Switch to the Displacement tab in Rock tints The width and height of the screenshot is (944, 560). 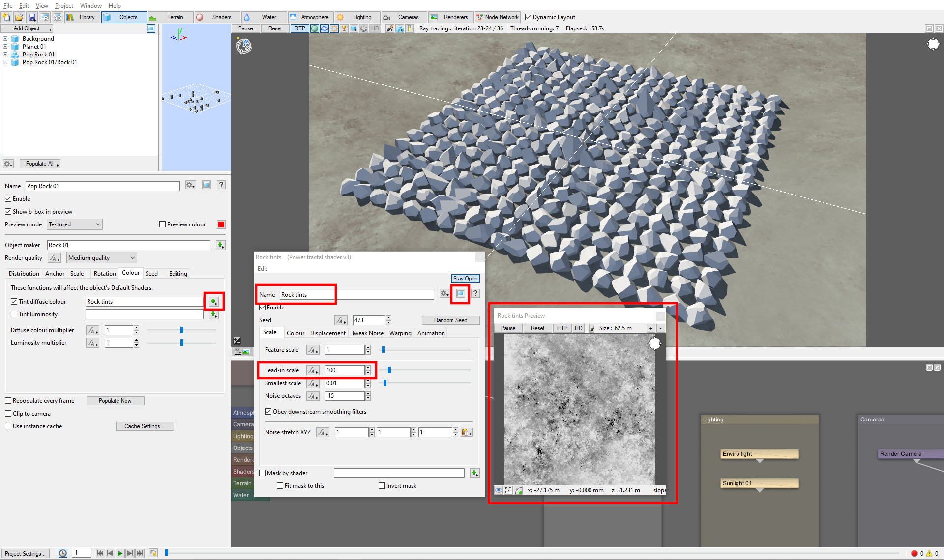pyautogui.click(x=327, y=333)
